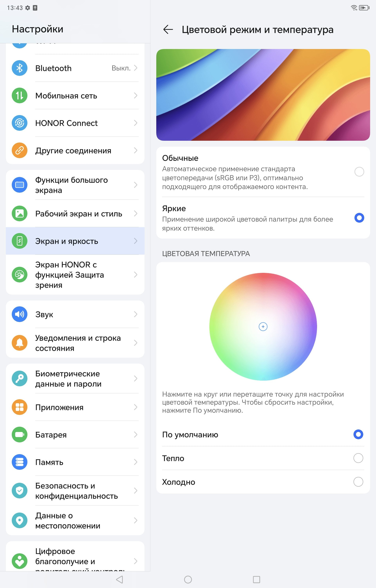Tap the Батарея battery icon

(x=20, y=435)
